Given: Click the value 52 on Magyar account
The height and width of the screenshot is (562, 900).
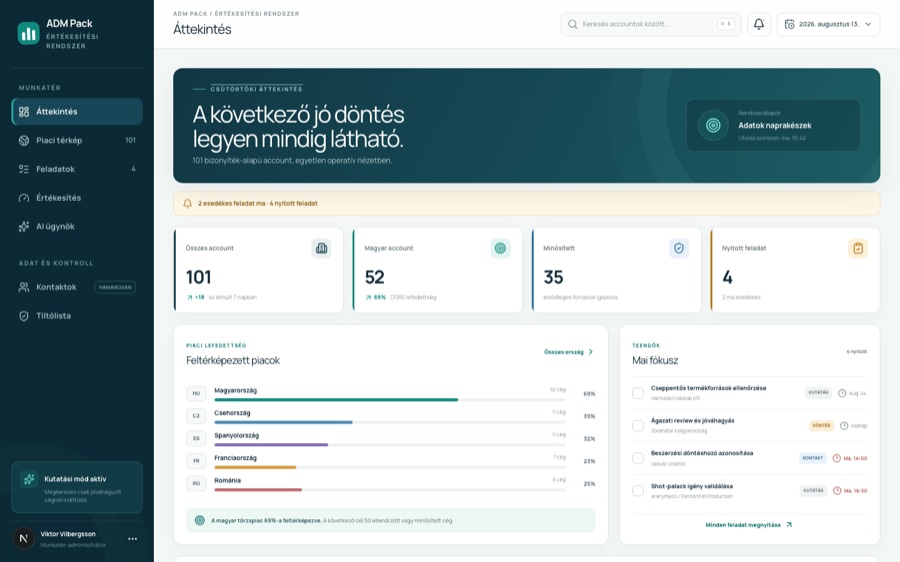Looking at the screenshot, I should [375, 277].
